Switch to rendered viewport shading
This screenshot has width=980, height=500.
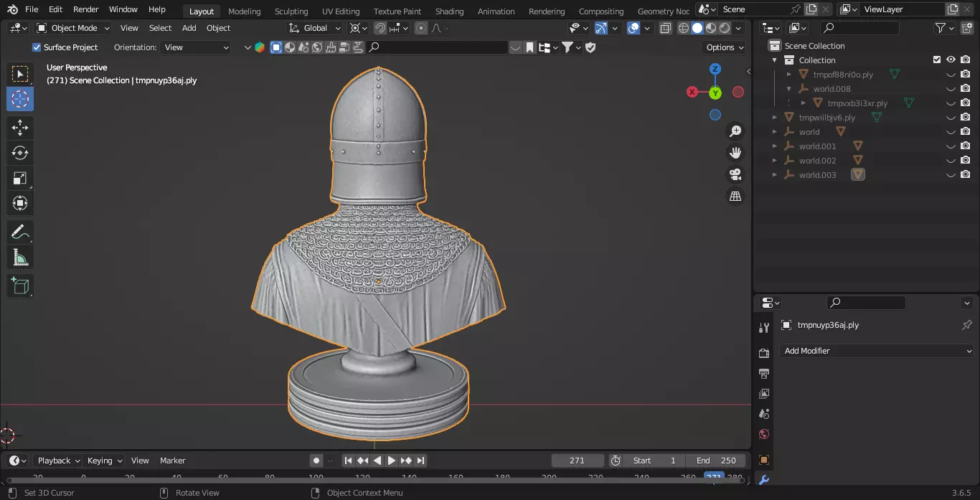click(x=725, y=28)
